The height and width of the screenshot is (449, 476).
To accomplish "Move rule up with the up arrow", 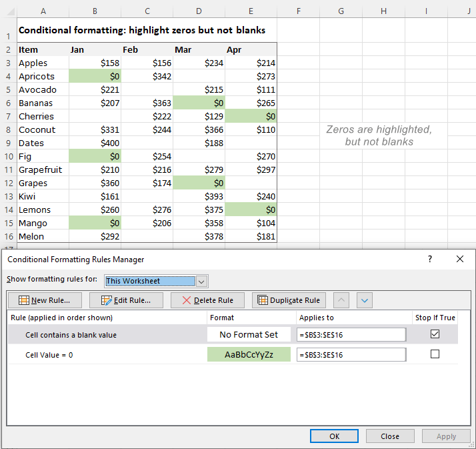I will pos(341,300).
